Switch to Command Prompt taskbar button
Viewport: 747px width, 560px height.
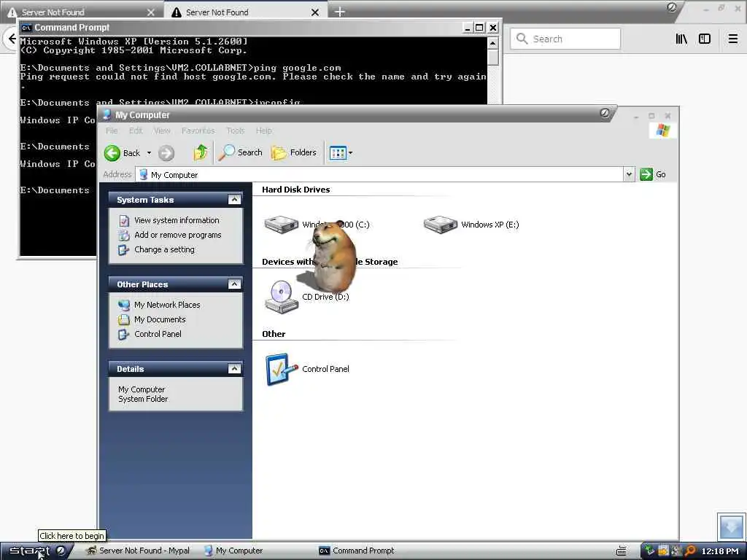click(x=357, y=551)
